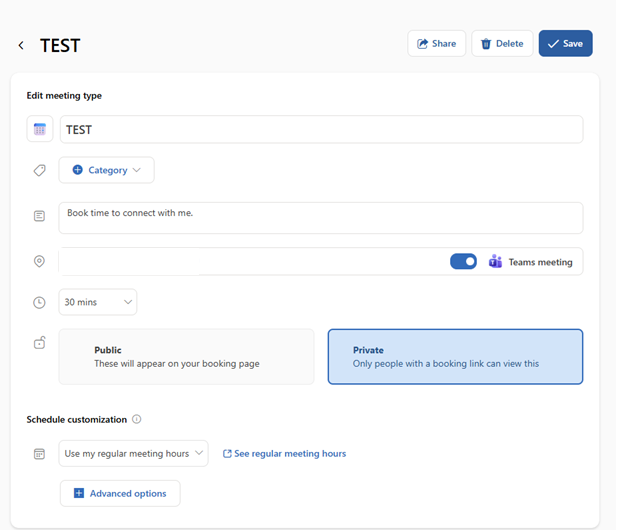
Task: Click the location pin icon
Action: (39, 261)
